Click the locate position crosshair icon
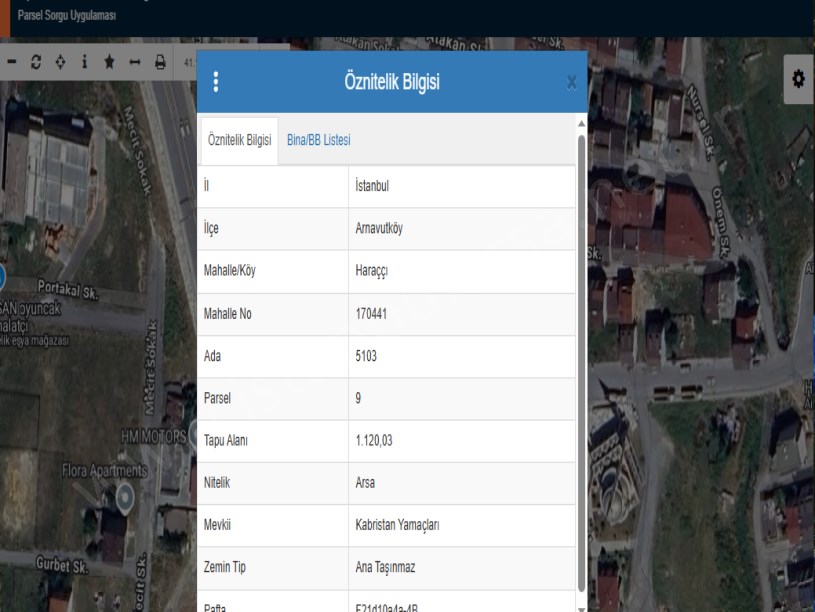Image resolution: width=815 pixels, height=612 pixels. [x=61, y=62]
